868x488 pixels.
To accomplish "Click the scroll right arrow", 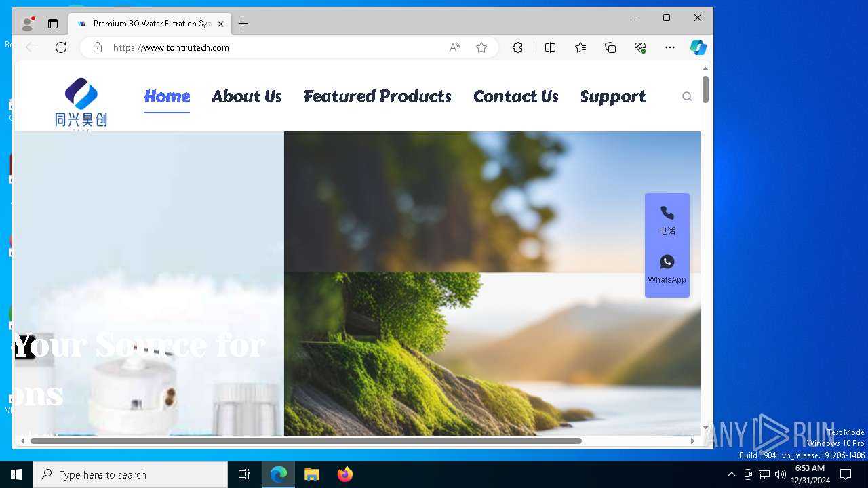I will tap(692, 441).
